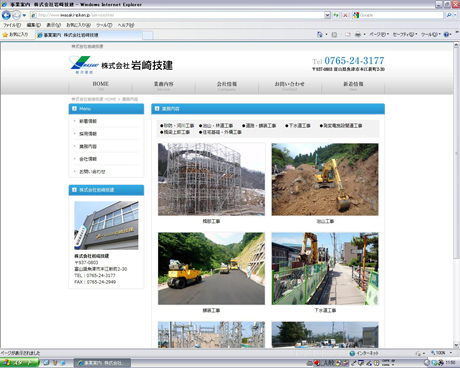Viewport: 460px width, 368px height.
Task: Click into the Google search box
Action: [401, 15]
